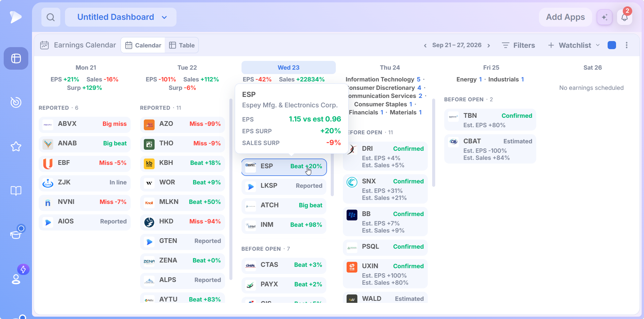644x319 pixels.
Task: Go to previous week arrow
Action: 425,45
